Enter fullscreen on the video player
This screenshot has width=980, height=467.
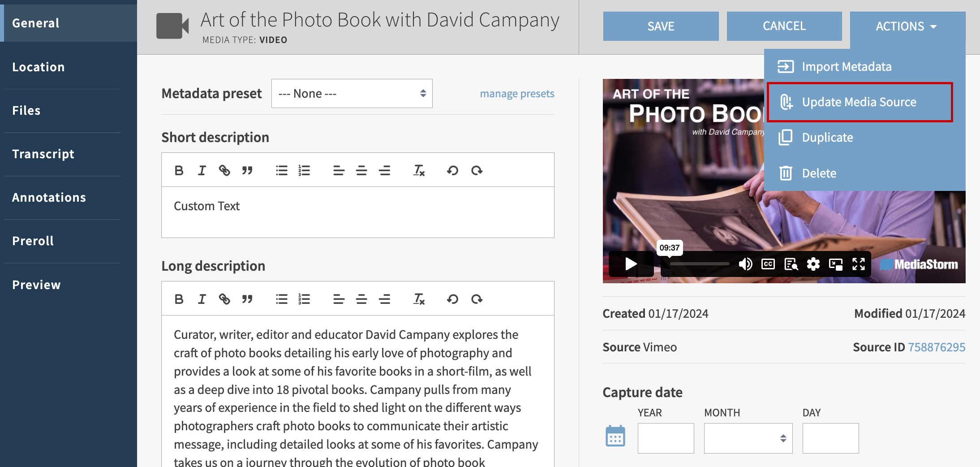point(858,264)
